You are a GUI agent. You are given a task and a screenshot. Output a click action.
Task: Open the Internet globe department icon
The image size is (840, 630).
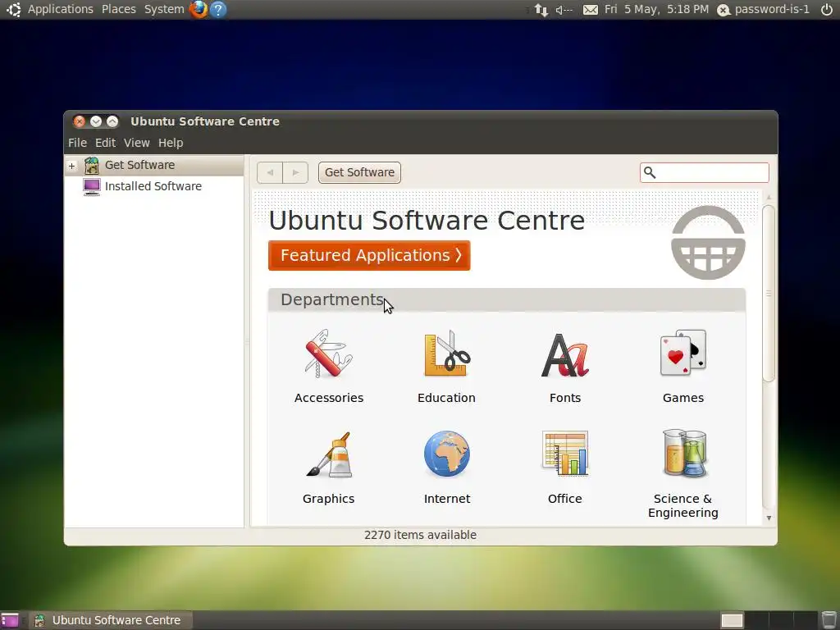click(x=447, y=454)
